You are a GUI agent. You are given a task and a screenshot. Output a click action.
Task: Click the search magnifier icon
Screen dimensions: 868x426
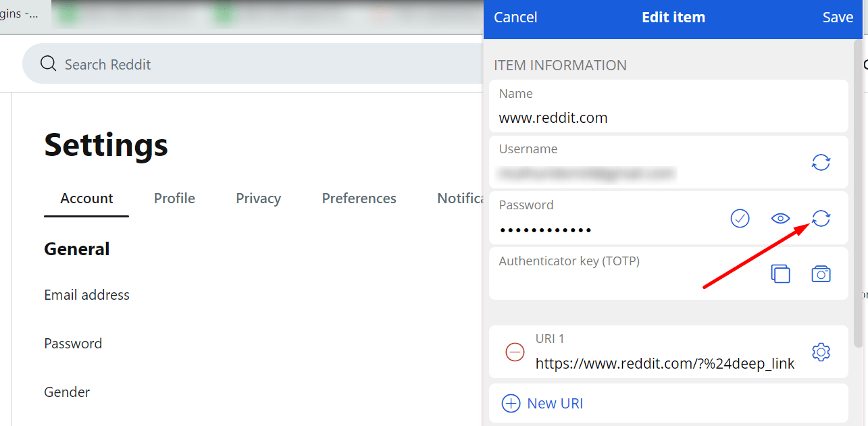[x=48, y=63]
